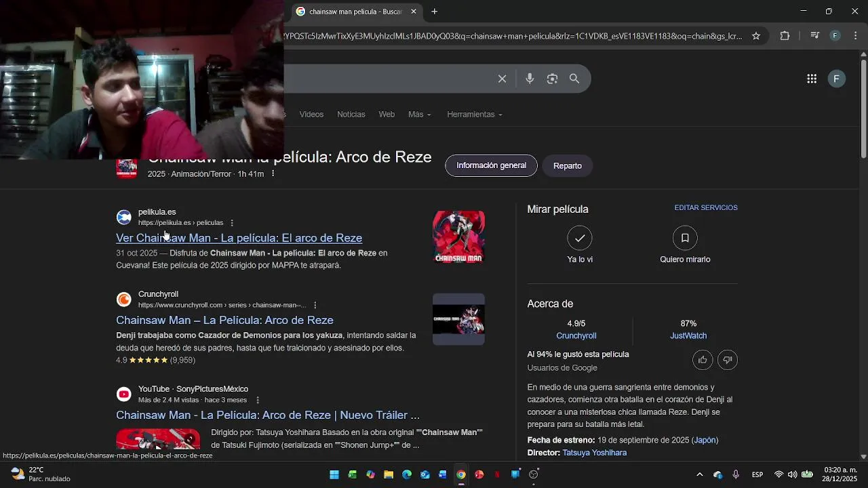The image size is (868, 488).
Task: Open Google account avatar F on the page
Action: tap(836, 79)
